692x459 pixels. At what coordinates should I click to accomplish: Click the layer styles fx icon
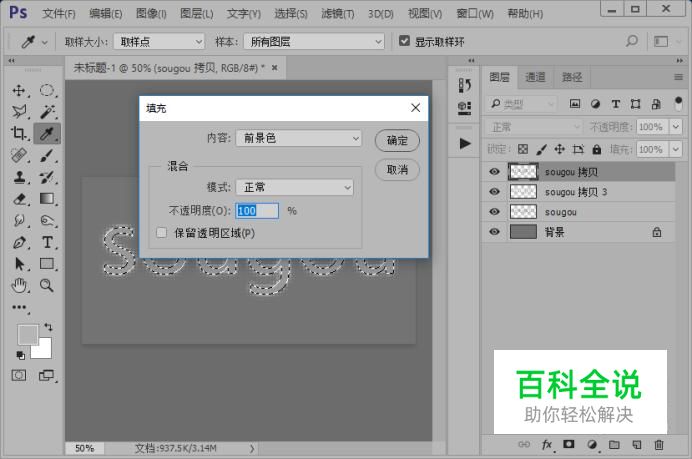547,444
